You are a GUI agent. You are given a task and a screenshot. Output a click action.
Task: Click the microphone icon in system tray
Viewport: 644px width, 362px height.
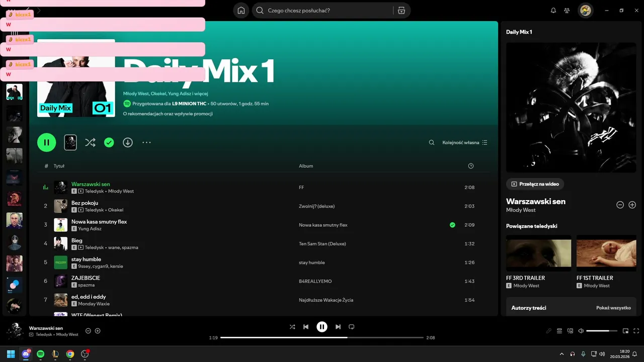coord(583,354)
